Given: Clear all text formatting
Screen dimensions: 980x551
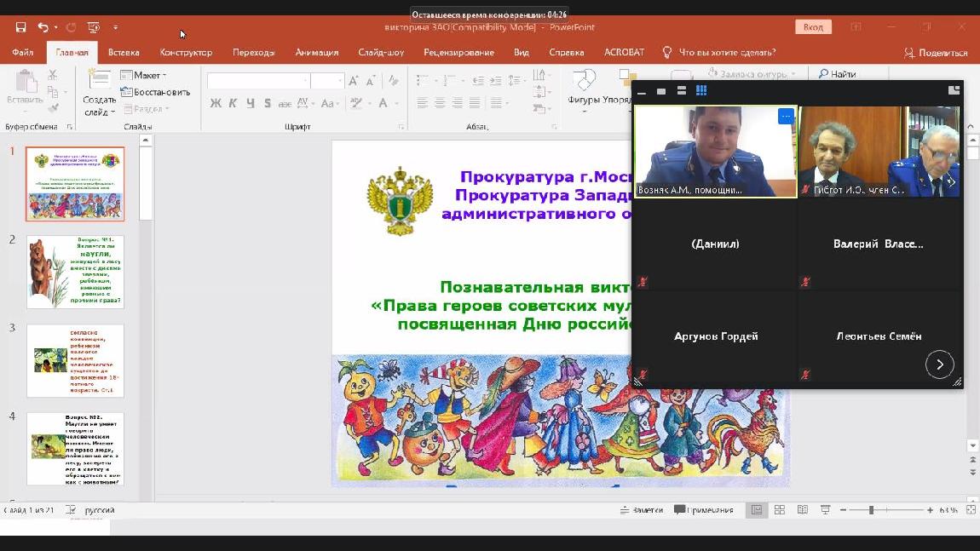Looking at the screenshot, I should 393,81.
